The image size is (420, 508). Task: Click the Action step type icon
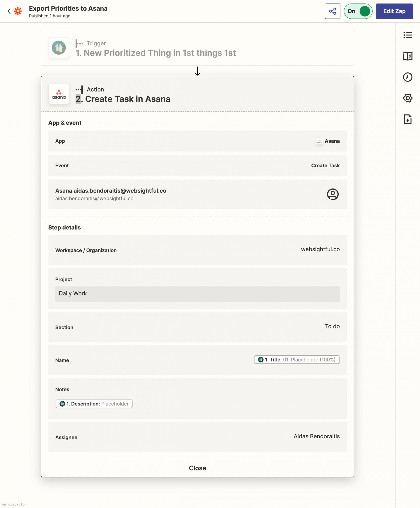79,90
